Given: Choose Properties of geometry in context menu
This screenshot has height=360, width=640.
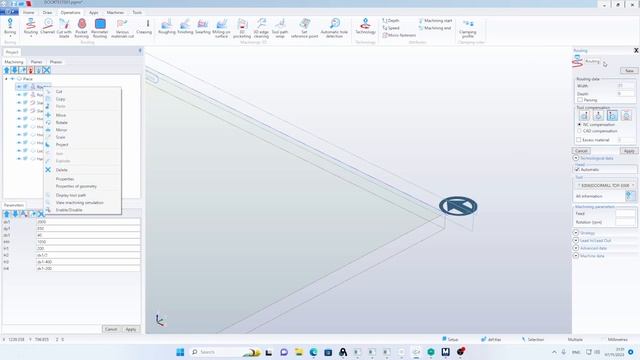Looking at the screenshot, I should 76,186.
